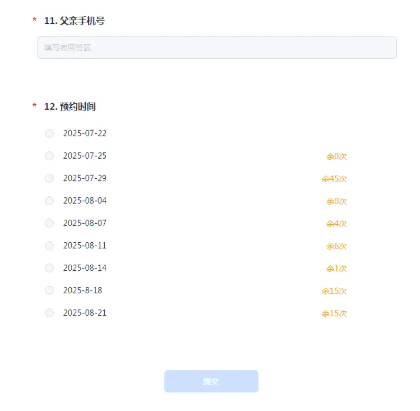Click the 余6次 remaining count label
The image size is (420, 411).
pyautogui.click(x=336, y=246)
